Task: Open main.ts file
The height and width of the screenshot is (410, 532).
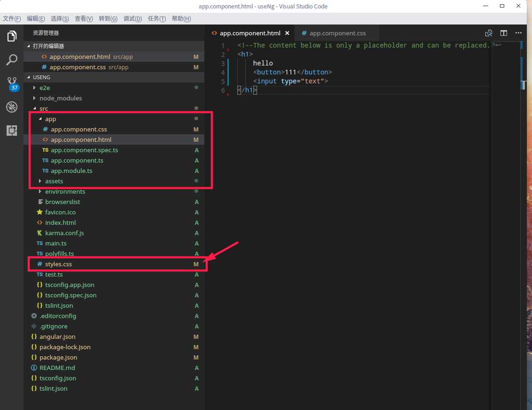Action: point(113,243)
